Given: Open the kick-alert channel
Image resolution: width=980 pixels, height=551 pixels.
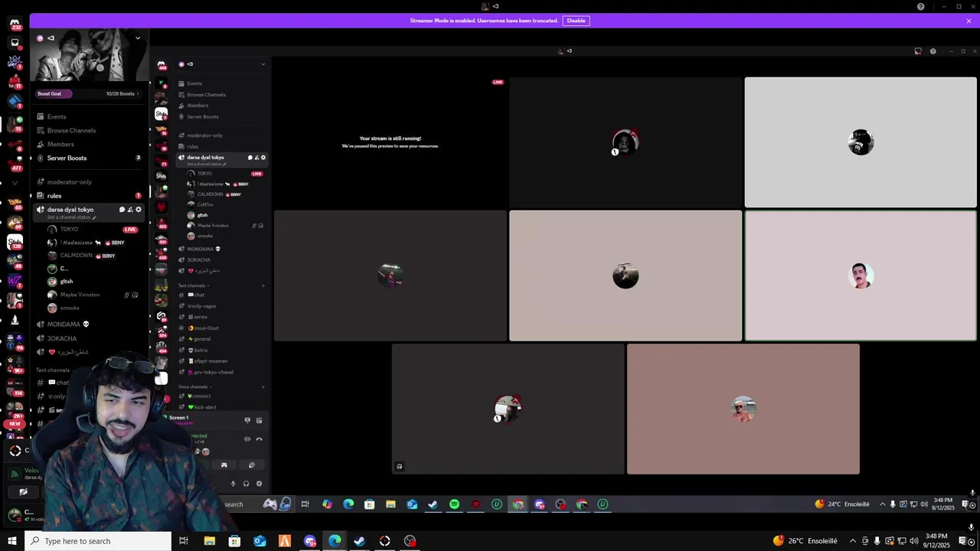Looking at the screenshot, I should [x=204, y=407].
